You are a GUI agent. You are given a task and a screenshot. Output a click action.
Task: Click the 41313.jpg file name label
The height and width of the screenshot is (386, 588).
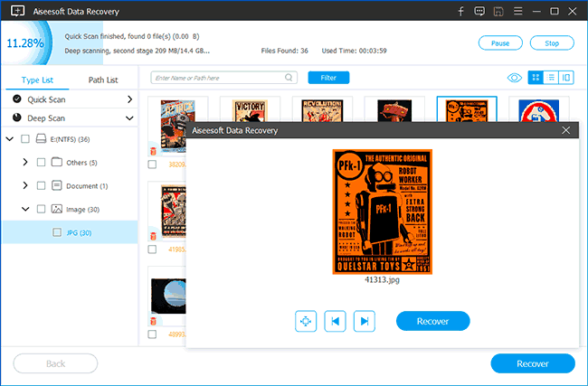tap(382, 279)
